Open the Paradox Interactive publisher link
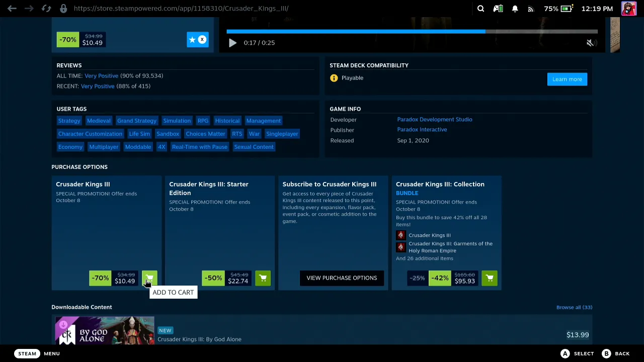The width and height of the screenshot is (644, 362). 422,130
